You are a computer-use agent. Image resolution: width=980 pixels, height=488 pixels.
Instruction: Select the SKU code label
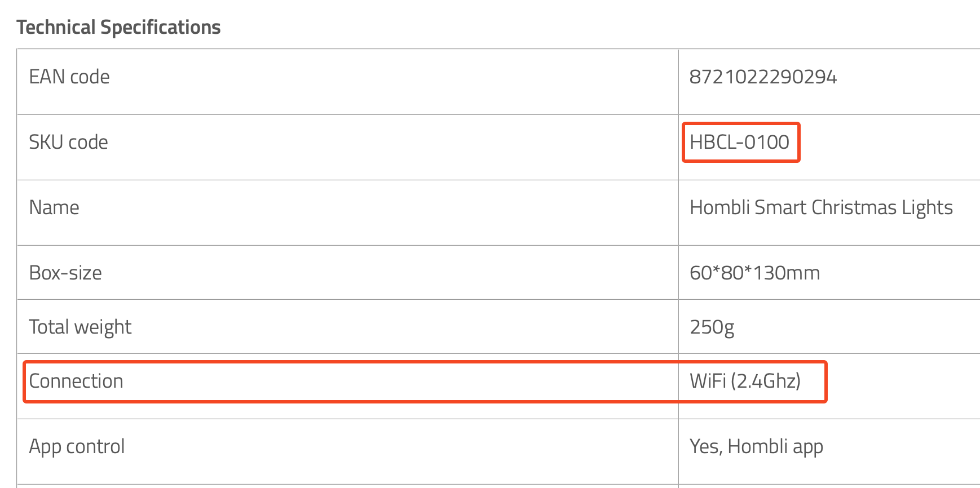(x=68, y=142)
